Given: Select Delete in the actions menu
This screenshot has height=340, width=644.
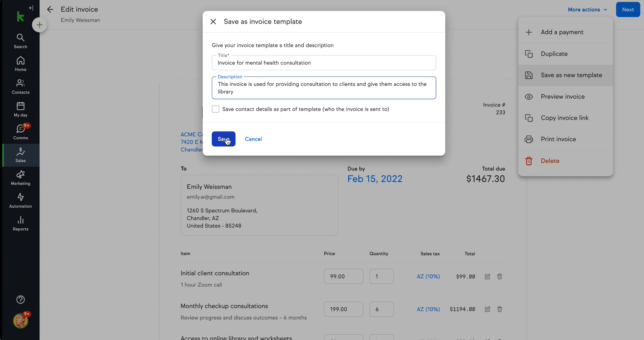Looking at the screenshot, I should 565,161.
